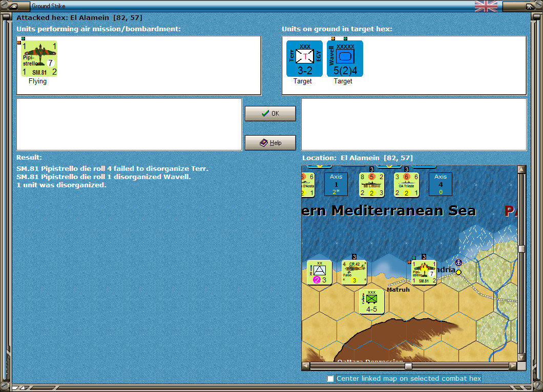Click the empty list box below flying units
Image resolution: width=543 pixels, height=392 pixels.
pos(129,124)
